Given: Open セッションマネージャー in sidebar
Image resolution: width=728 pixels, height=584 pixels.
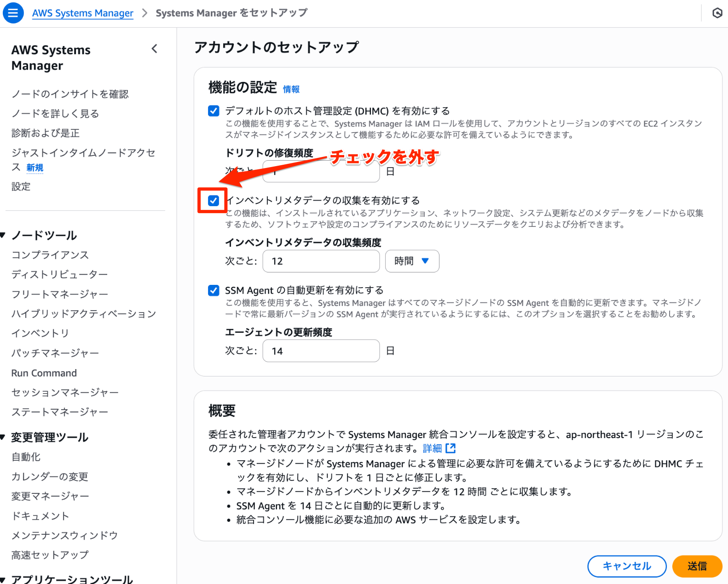Looking at the screenshot, I should tap(65, 393).
